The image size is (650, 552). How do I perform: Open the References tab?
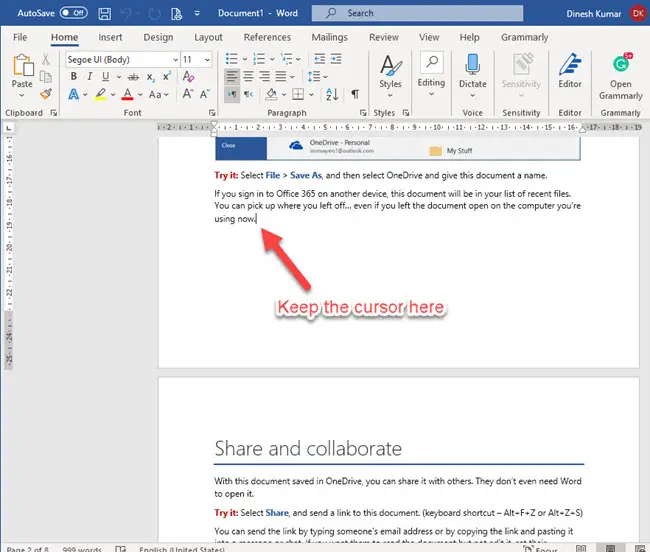pyautogui.click(x=267, y=37)
